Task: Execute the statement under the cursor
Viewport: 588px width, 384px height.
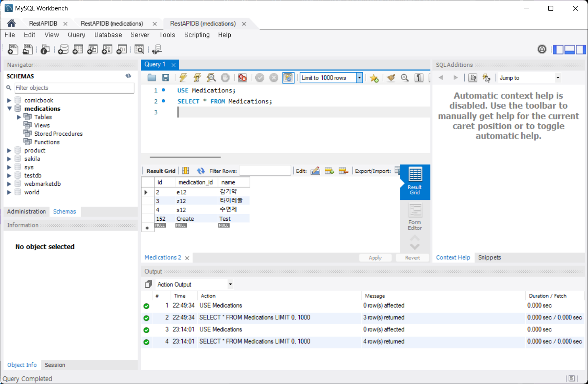Action: (x=197, y=78)
